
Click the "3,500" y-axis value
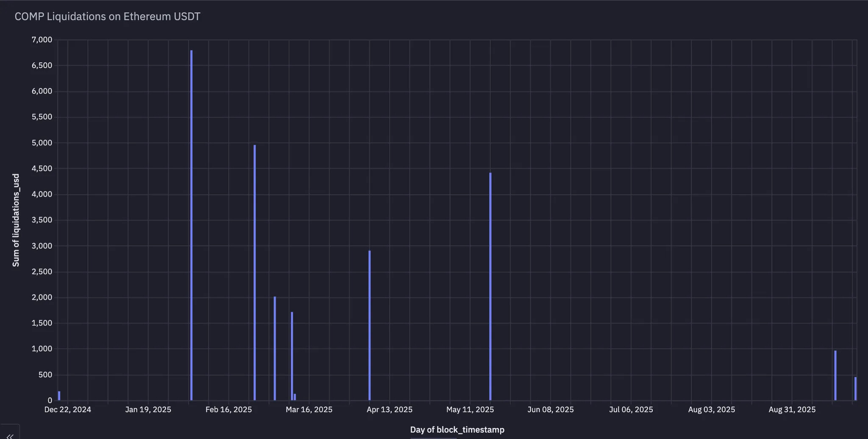point(42,220)
